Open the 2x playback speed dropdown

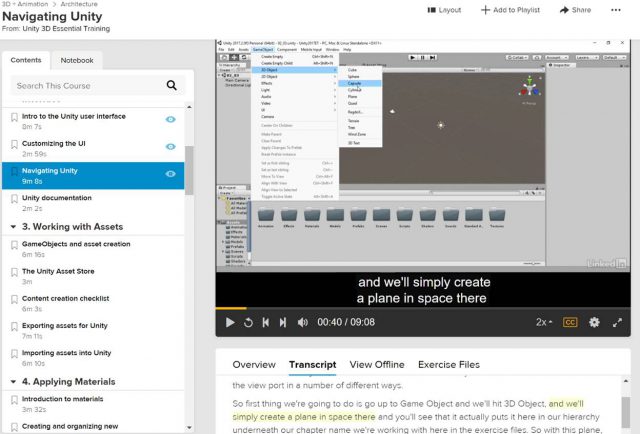pyautogui.click(x=544, y=322)
